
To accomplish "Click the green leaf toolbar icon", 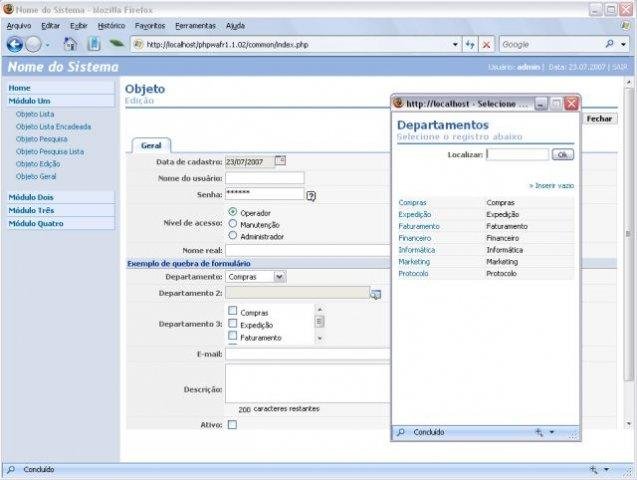I will click(x=116, y=43).
